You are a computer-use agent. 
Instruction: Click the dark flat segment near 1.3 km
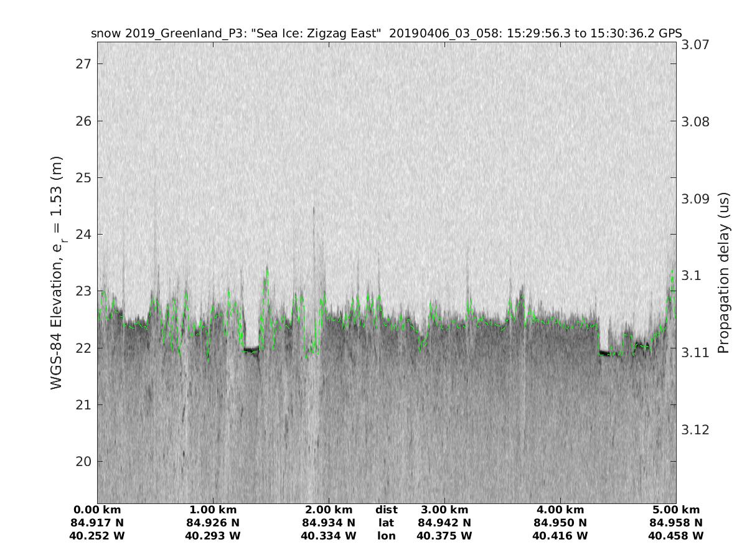(x=250, y=350)
